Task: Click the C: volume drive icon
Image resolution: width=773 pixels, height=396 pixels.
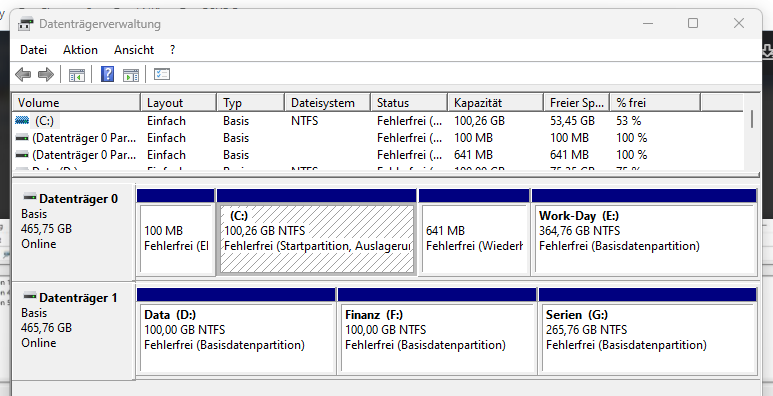Action: click(x=22, y=120)
